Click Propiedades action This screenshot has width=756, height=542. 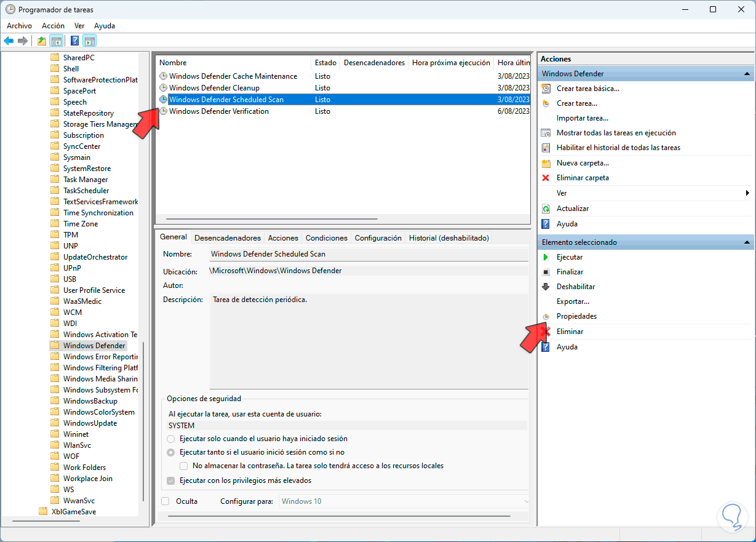point(576,316)
